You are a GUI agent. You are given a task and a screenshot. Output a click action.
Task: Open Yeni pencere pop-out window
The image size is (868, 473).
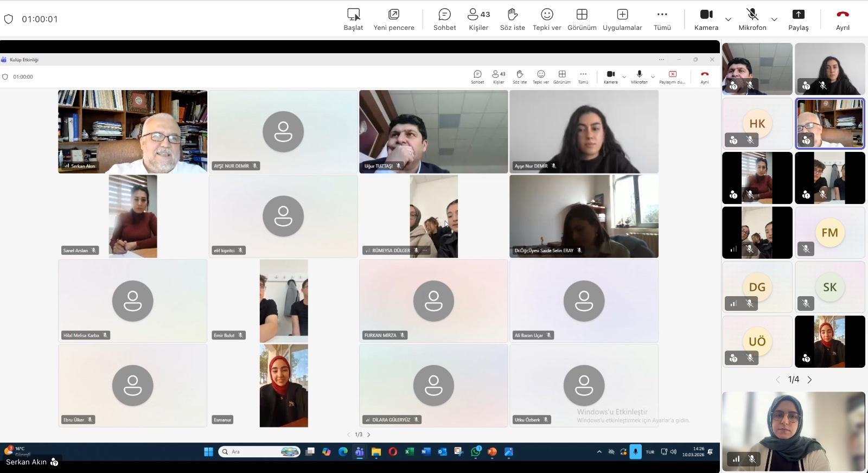point(394,19)
